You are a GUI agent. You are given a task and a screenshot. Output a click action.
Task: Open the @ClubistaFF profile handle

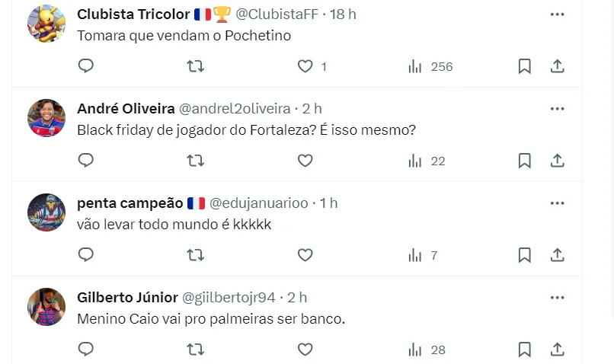click(x=279, y=14)
